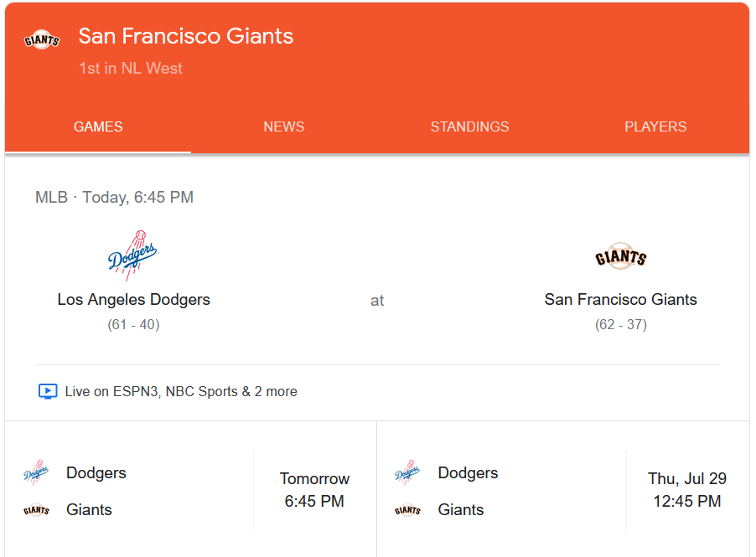The height and width of the screenshot is (557, 756).
Task: Click Giants logo in tomorrow's game card
Action: 36,510
